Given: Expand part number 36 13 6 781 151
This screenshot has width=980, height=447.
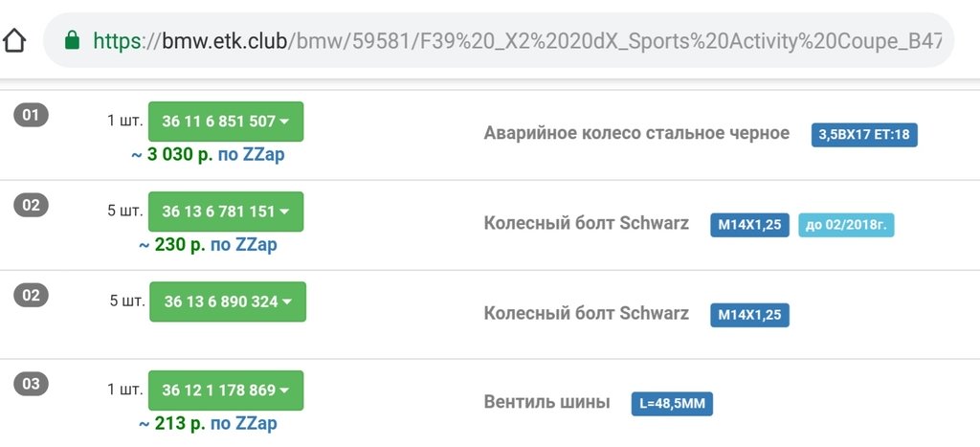Looking at the screenshot, I should click(x=226, y=212).
